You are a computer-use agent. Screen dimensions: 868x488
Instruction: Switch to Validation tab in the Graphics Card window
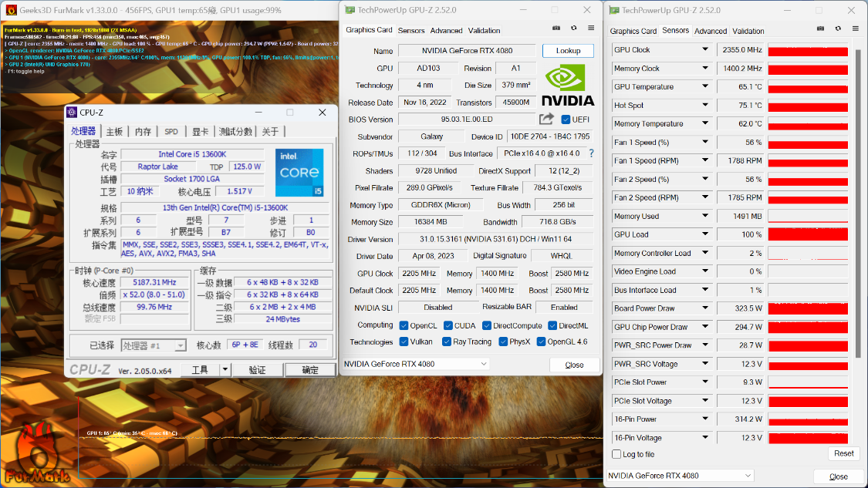pos(484,30)
